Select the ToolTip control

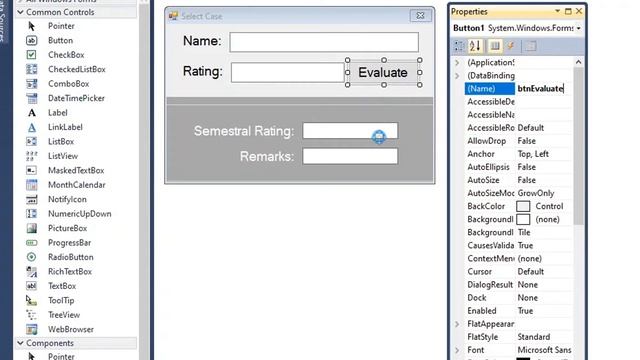pyautogui.click(x=61, y=301)
